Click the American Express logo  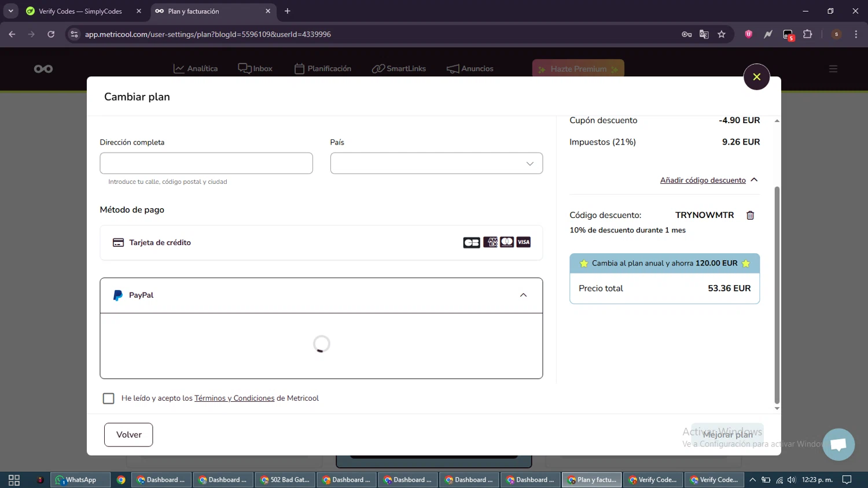(x=490, y=242)
